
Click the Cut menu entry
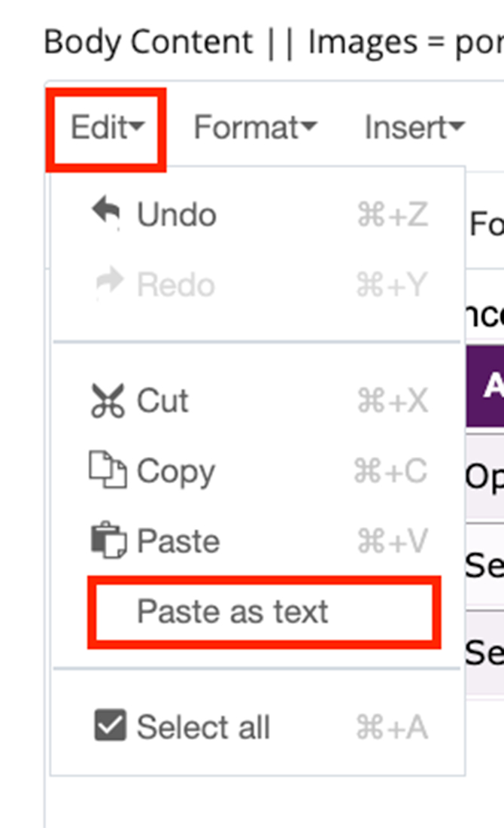pos(162,400)
